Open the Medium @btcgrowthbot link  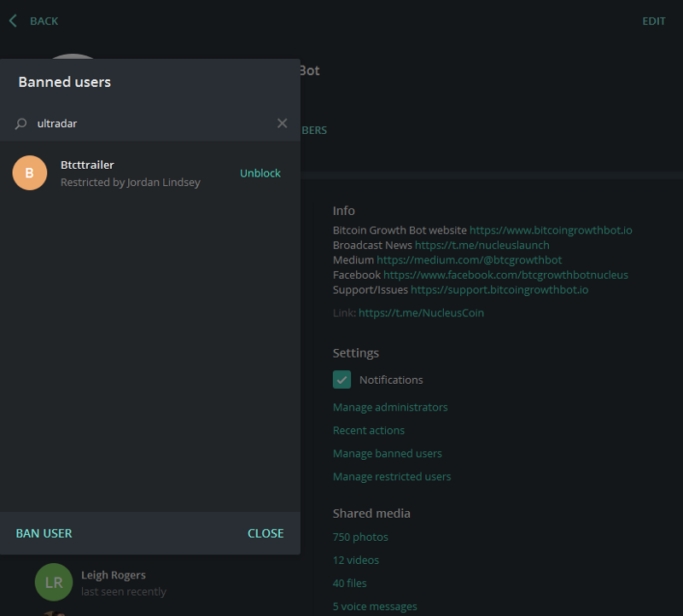point(469,260)
